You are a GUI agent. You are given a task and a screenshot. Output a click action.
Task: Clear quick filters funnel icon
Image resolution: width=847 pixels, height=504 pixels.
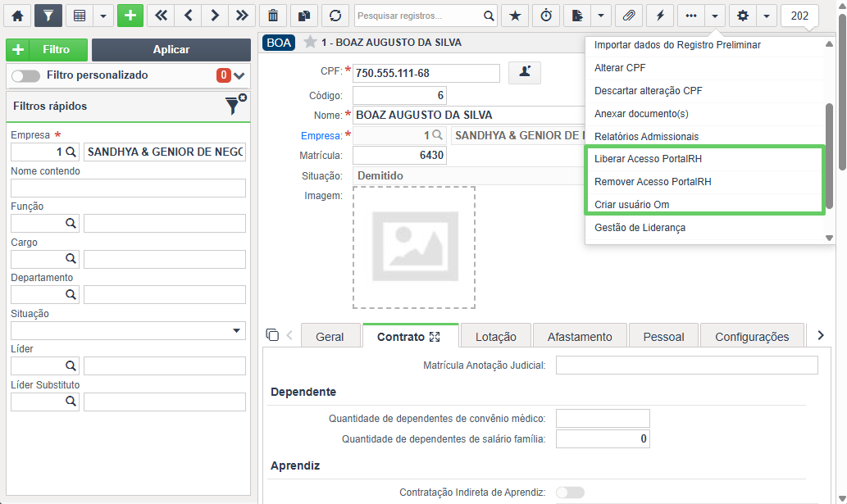point(235,105)
